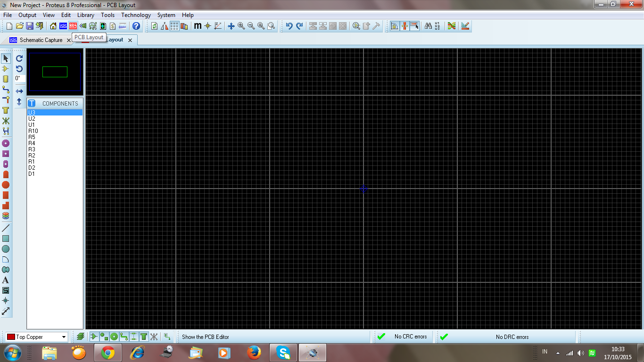Select the 2D graphics text tool (A)
Screen dimensions: 644x362
pos(6,280)
